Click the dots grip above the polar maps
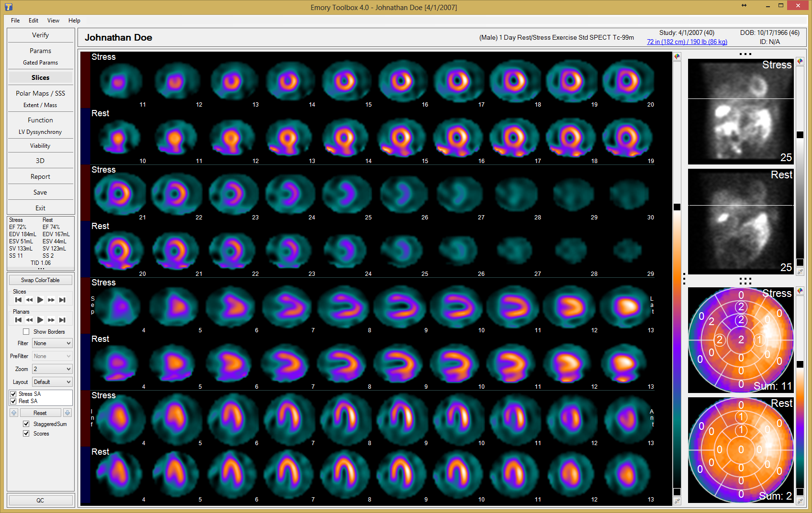This screenshot has height=513, width=812. click(x=745, y=281)
